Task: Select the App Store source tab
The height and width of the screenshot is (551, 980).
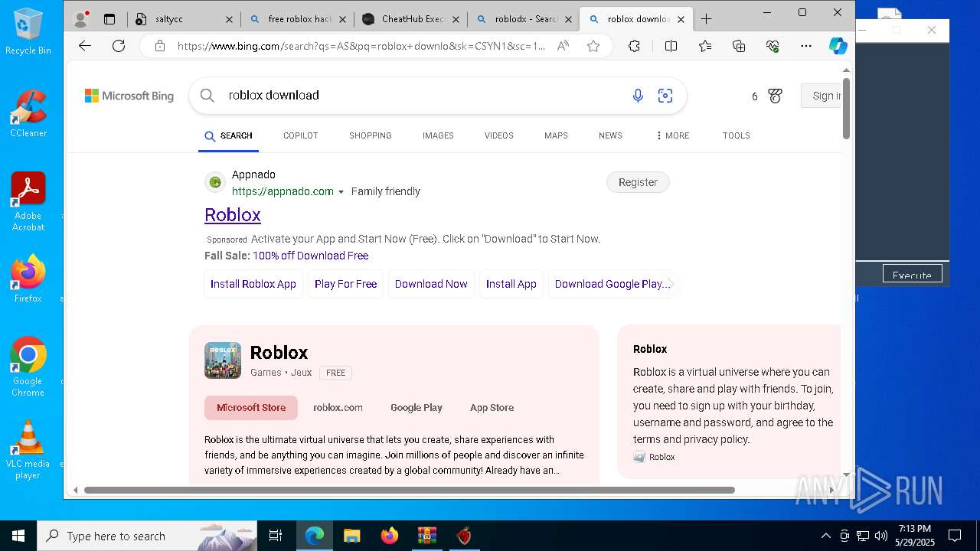Action: coord(492,408)
